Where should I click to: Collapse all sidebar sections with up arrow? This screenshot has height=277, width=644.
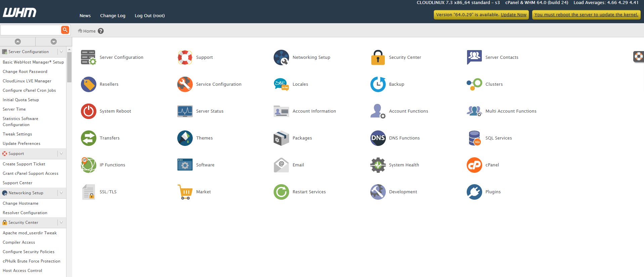tap(18, 42)
